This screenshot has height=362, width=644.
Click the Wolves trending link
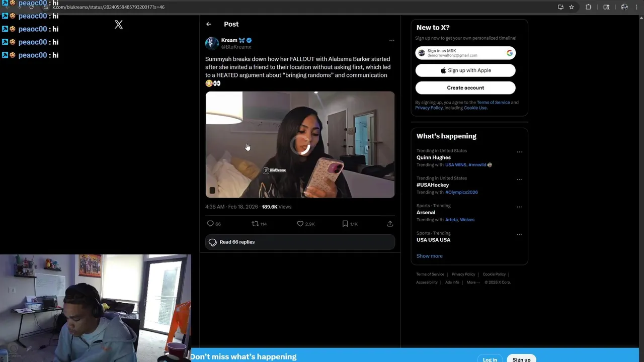467,220
